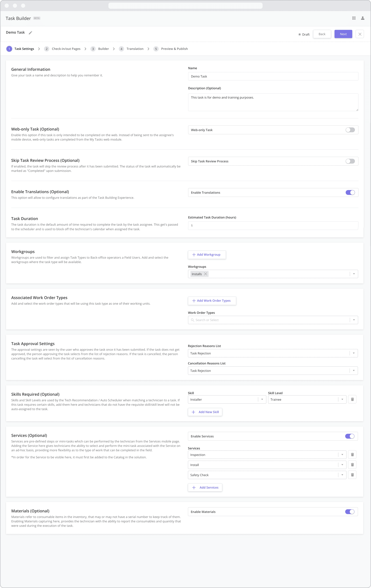Go to step 3 Builder
Image resolution: width=371 pixels, height=588 pixels.
100,49
